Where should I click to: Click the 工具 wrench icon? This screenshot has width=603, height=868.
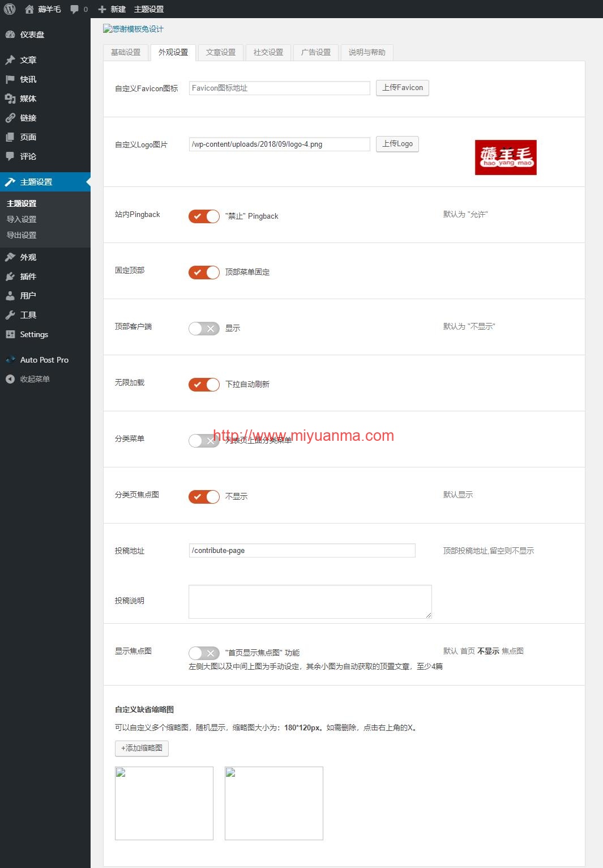tap(10, 315)
